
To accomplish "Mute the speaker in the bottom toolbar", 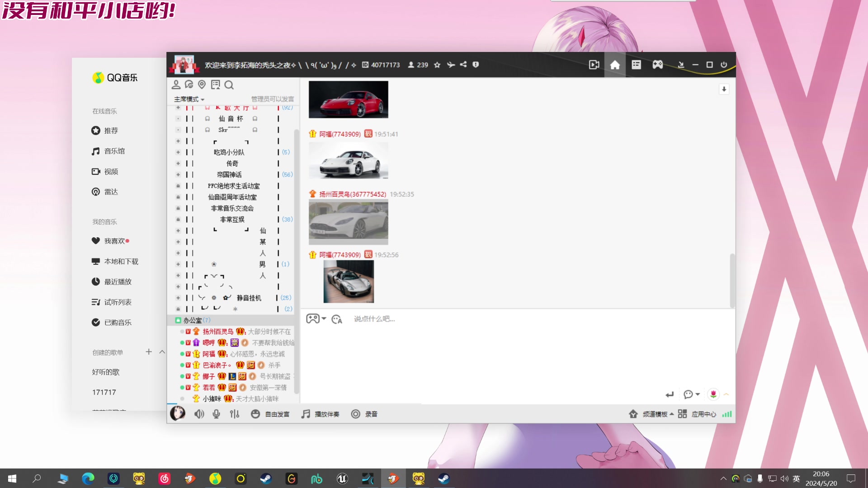I will pos(199,414).
